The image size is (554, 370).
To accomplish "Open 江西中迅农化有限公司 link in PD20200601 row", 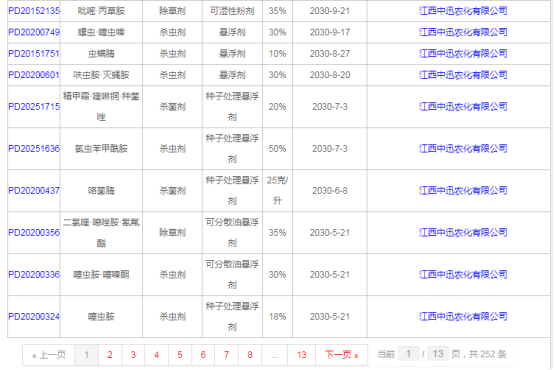I will tap(463, 75).
